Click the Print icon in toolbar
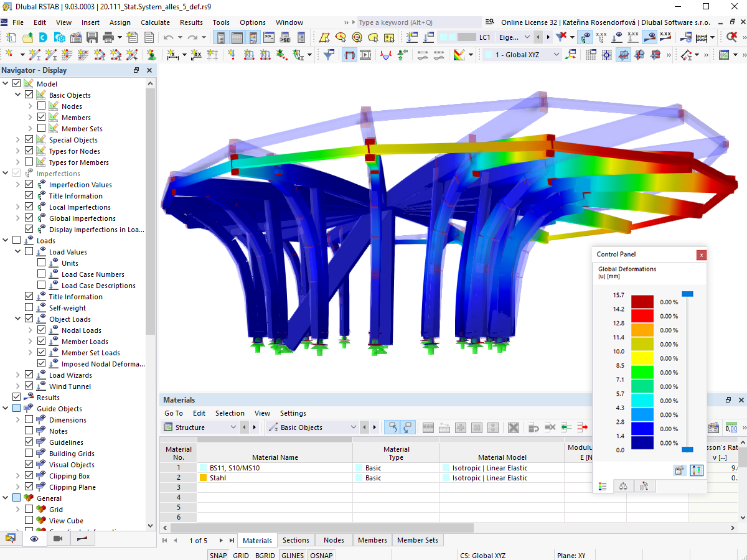 (x=108, y=37)
